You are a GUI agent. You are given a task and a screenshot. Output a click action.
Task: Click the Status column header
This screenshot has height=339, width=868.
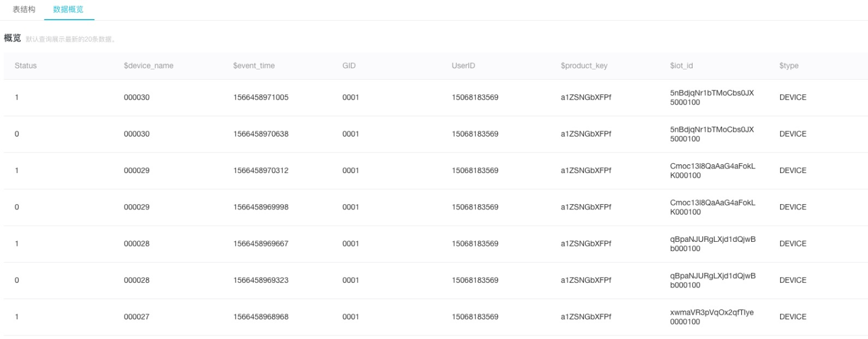25,66
